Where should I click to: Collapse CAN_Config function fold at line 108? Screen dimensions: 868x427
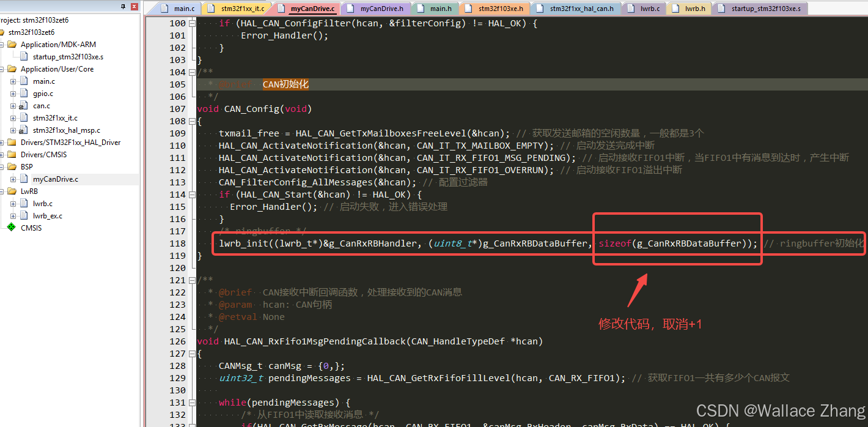[x=193, y=121]
